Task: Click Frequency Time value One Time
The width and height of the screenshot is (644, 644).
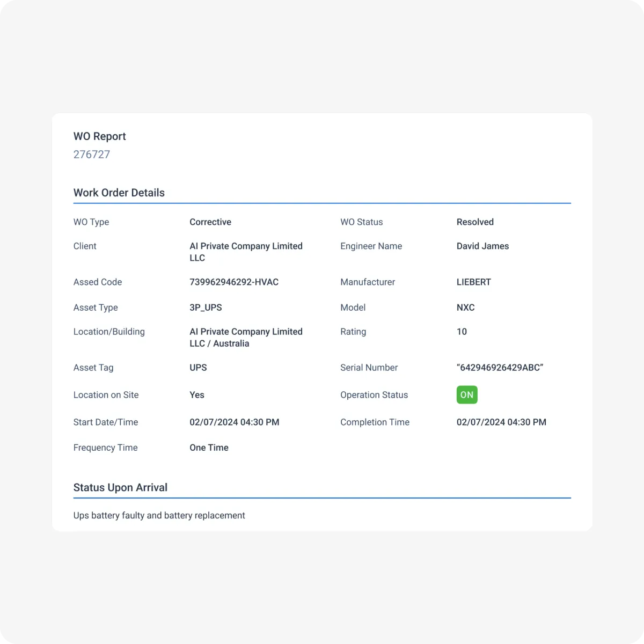Action: 209,447
